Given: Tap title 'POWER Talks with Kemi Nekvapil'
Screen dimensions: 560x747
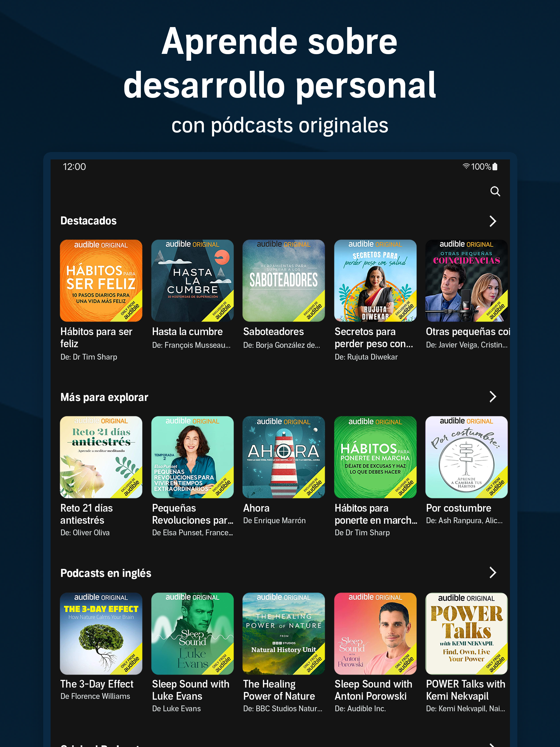Looking at the screenshot, I should (465, 690).
